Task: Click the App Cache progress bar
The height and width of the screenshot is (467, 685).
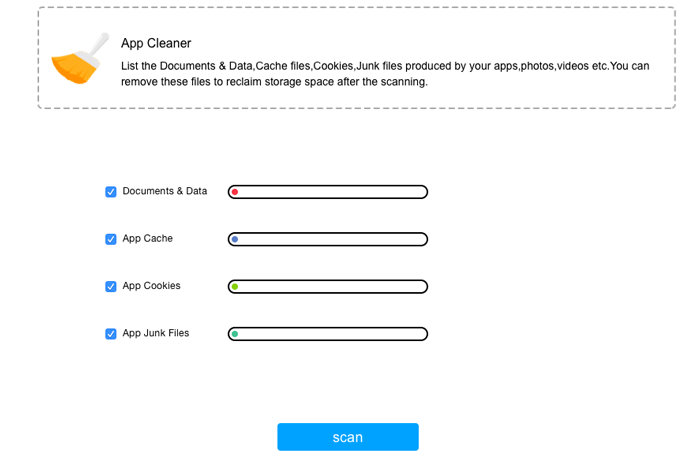Action: 328,239
